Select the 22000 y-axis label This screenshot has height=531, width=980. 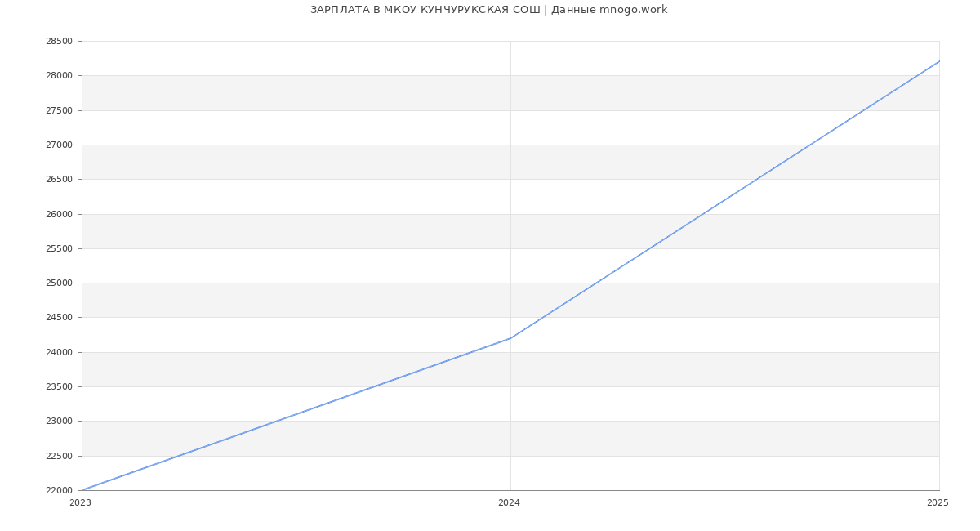click(59, 491)
